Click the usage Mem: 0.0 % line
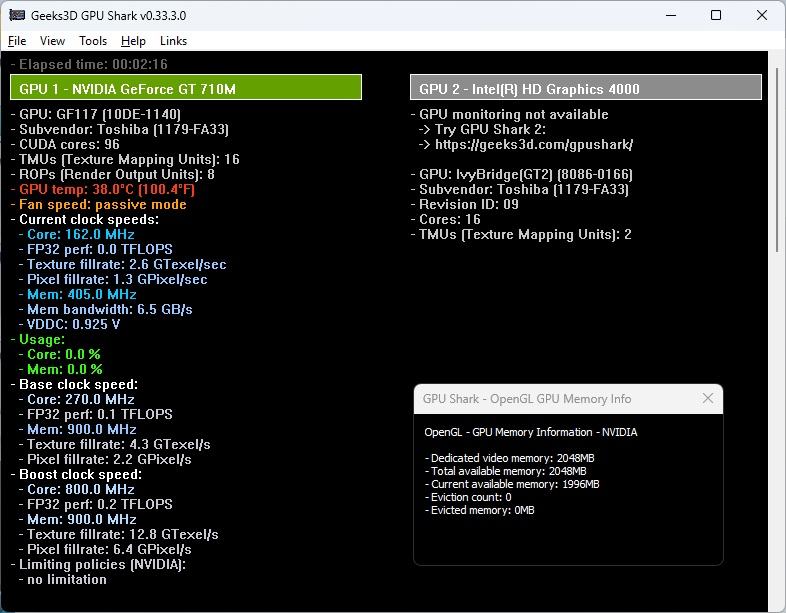Image resolution: width=786 pixels, height=613 pixels. 61,370
